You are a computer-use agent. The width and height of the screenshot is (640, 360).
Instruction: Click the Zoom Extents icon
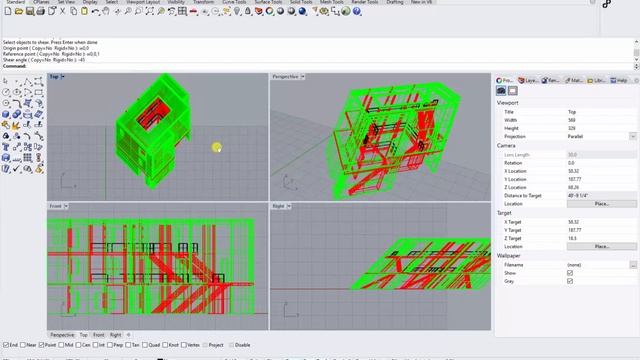150,11
